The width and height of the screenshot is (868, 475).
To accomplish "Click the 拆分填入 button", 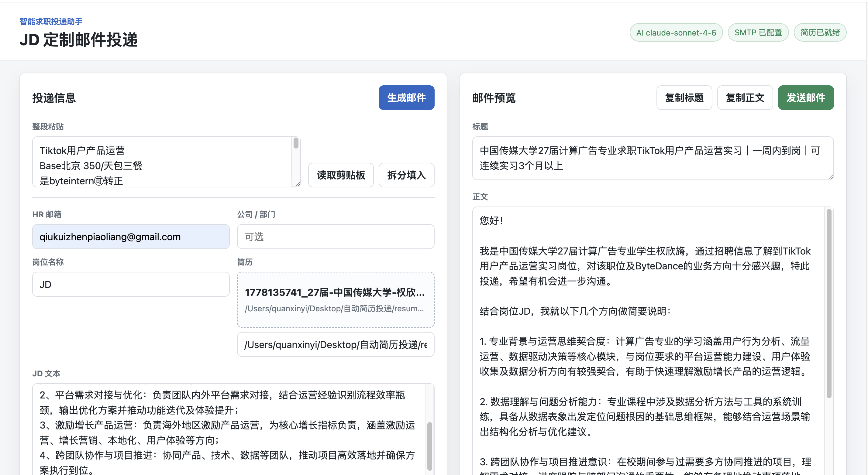I will (x=406, y=175).
